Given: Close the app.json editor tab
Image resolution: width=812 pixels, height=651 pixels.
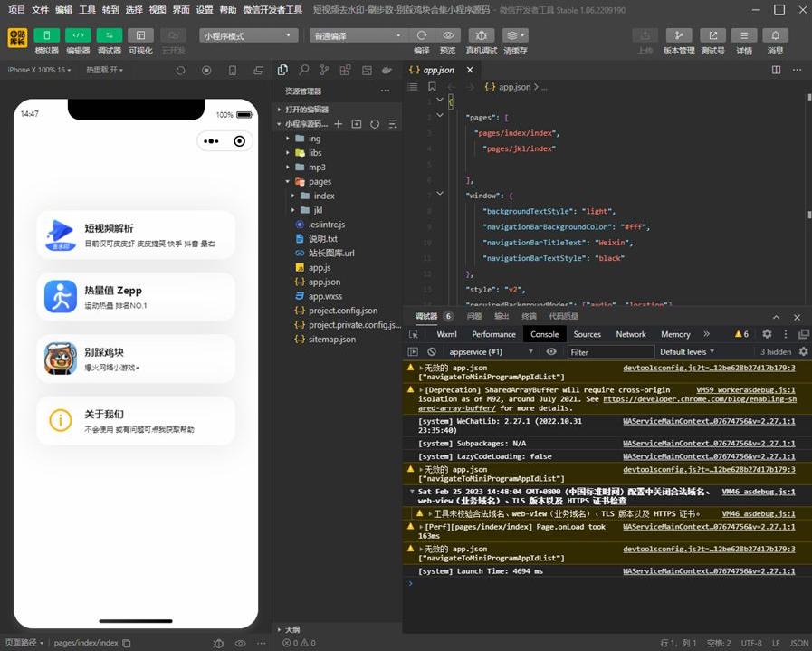Looking at the screenshot, I should pos(470,70).
